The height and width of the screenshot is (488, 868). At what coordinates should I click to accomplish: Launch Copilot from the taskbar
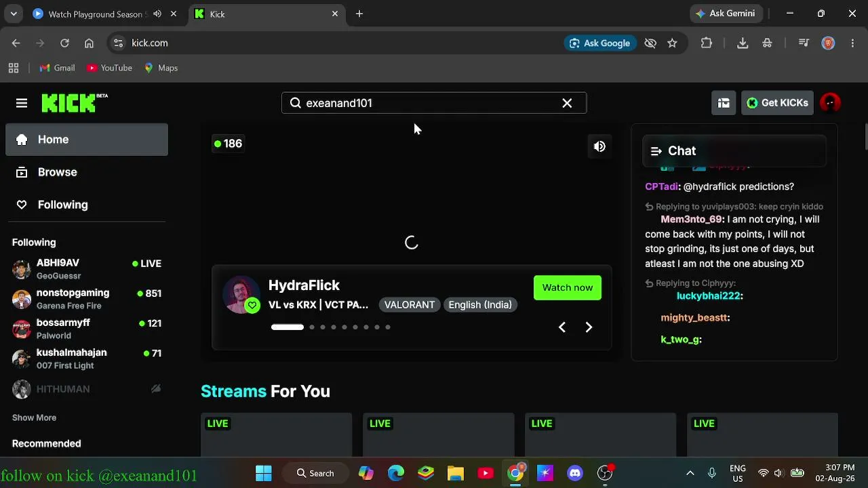[x=366, y=473]
